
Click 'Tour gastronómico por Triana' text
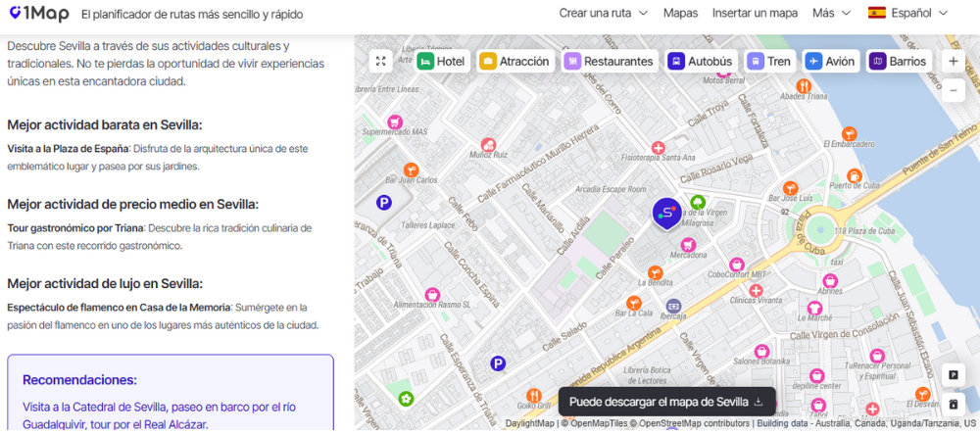tap(75, 227)
